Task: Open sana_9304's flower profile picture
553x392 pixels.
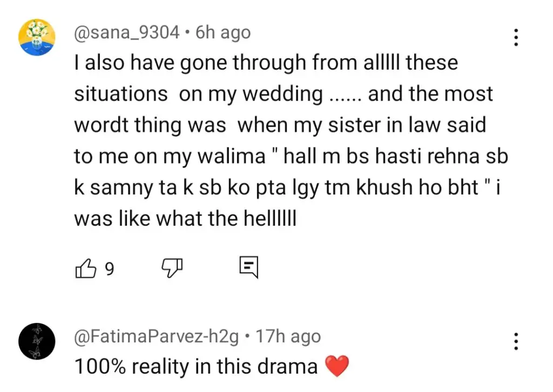Action: click(37, 37)
